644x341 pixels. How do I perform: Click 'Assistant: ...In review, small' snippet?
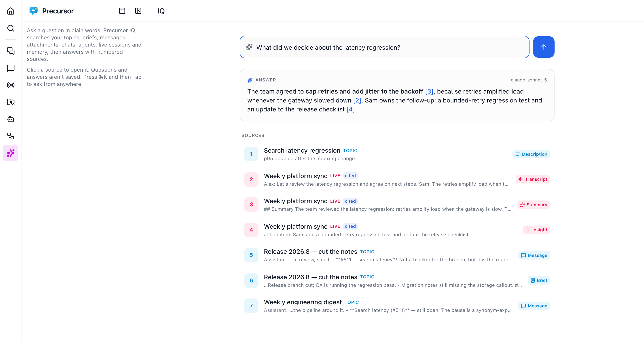coord(388,260)
